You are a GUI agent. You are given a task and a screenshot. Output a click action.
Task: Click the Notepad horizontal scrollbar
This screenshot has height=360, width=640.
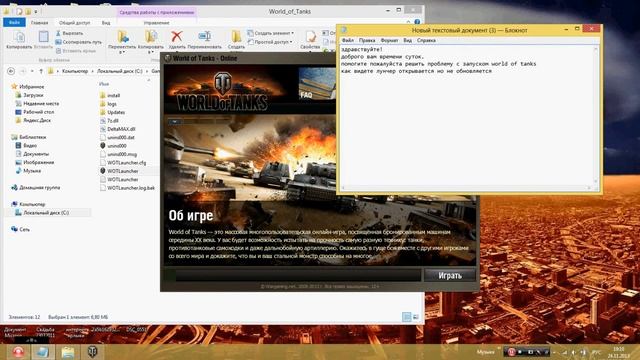coord(466,188)
